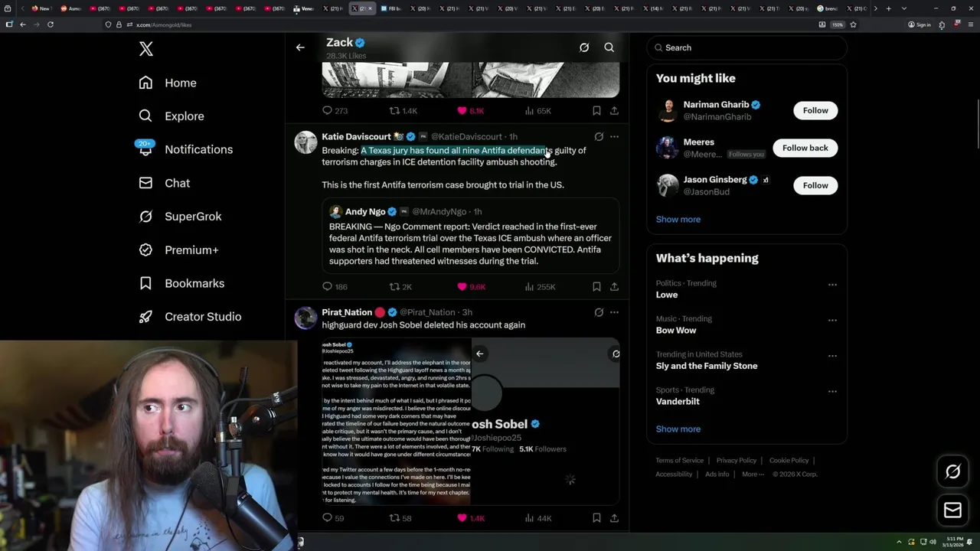Share the Katie Daviscourt post
The image size is (980, 551).
coord(614,287)
